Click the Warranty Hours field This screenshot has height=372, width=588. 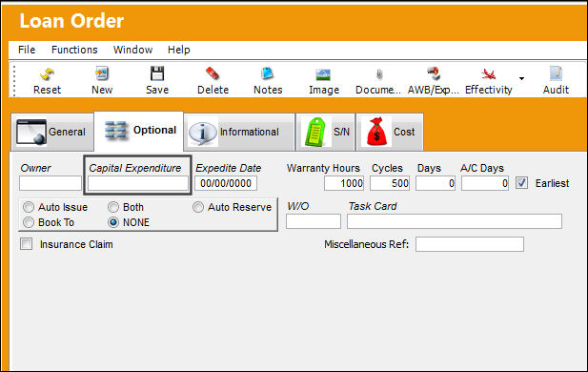tap(344, 183)
